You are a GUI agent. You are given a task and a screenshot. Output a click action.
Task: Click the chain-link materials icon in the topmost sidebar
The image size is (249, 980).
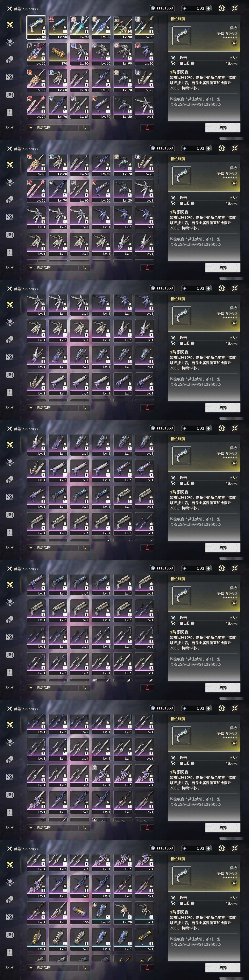[x=10, y=59]
